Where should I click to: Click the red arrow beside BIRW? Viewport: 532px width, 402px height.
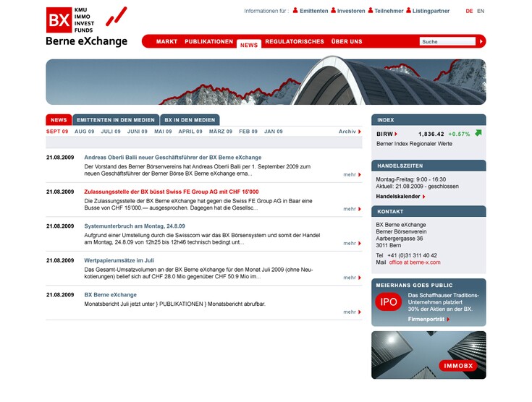pyautogui.click(x=396, y=134)
